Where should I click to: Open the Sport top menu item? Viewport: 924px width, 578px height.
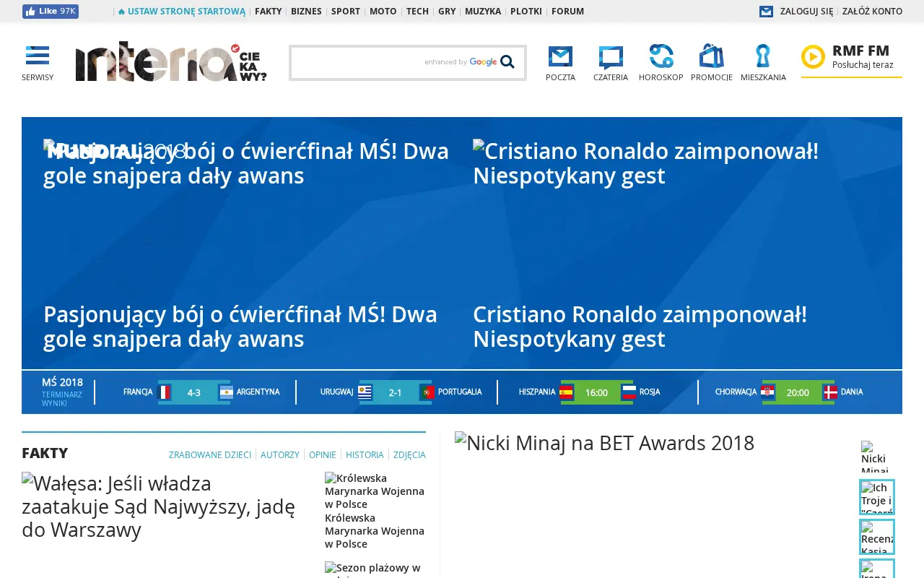click(346, 12)
